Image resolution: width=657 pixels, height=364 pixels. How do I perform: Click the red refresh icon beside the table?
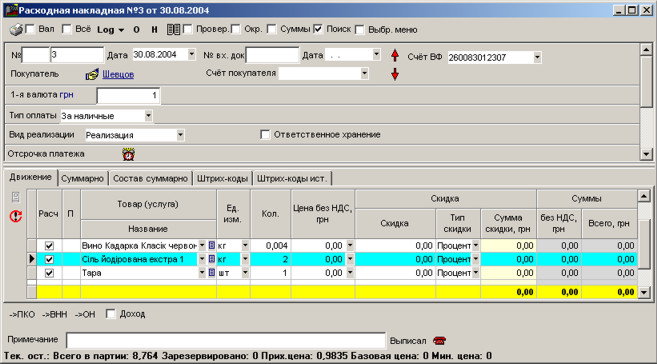point(16,216)
